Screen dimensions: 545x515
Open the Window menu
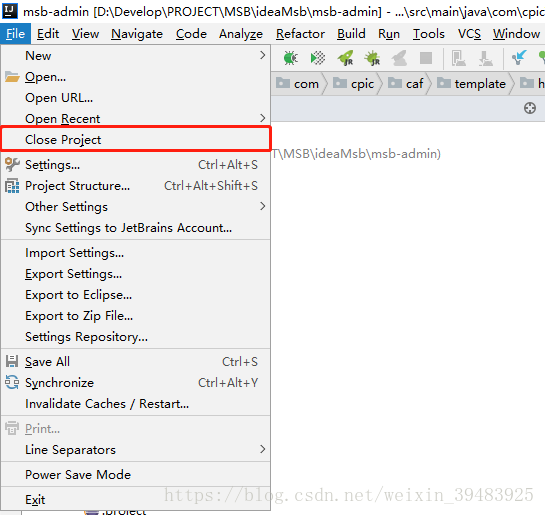point(516,34)
